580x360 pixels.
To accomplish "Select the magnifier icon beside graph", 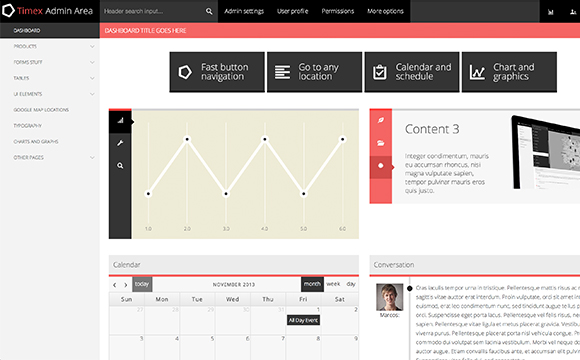I will (120, 166).
